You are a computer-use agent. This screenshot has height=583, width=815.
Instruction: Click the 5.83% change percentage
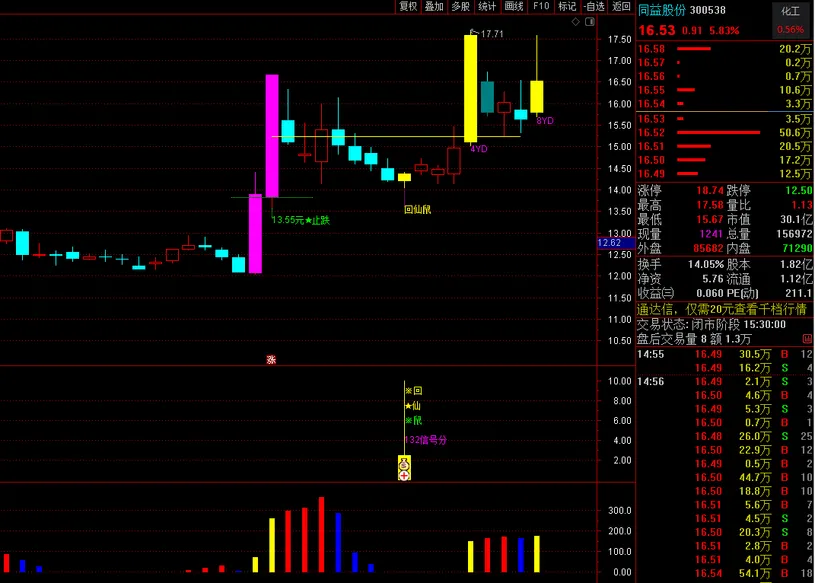pyautogui.click(x=724, y=31)
